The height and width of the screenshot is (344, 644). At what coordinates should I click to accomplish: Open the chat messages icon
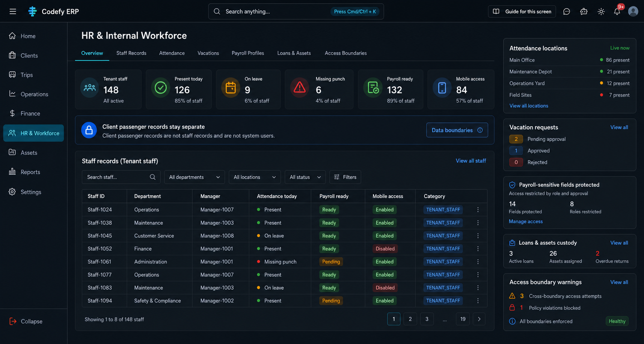[566, 12]
